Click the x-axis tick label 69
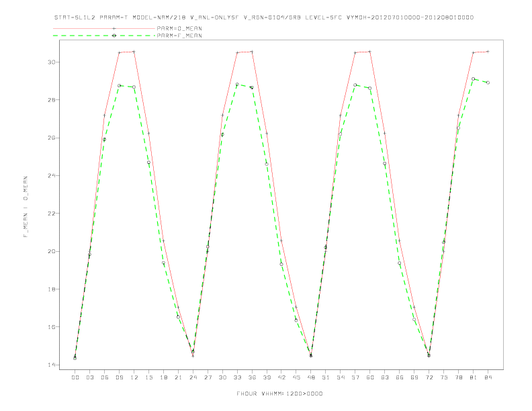This screenshot has width=532, height=411. pyautogui.click(x=414, y=377)
